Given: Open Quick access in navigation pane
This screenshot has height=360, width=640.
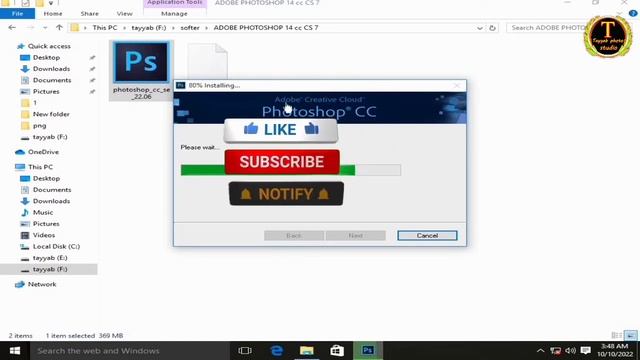Looking at the screenshot, I should coord(49,46).
